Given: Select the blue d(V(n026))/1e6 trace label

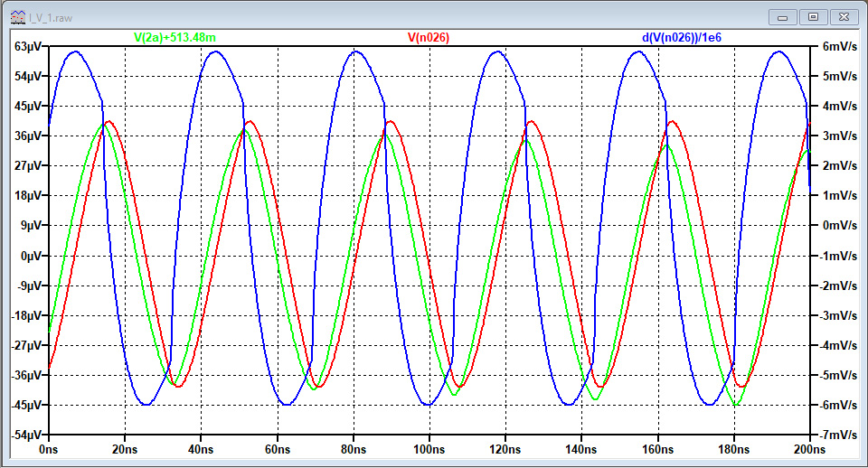Looking at the screenshot, I should coord(682,38).
